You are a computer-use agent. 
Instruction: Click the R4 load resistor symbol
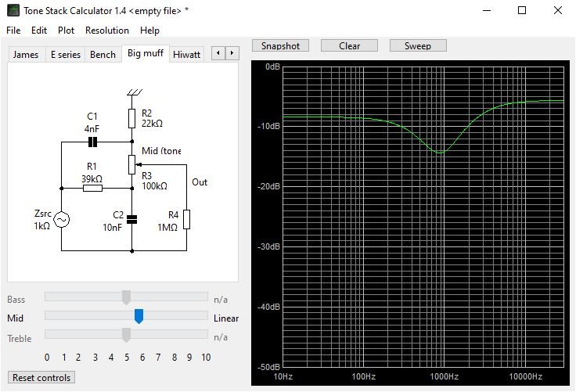point(186,219)
